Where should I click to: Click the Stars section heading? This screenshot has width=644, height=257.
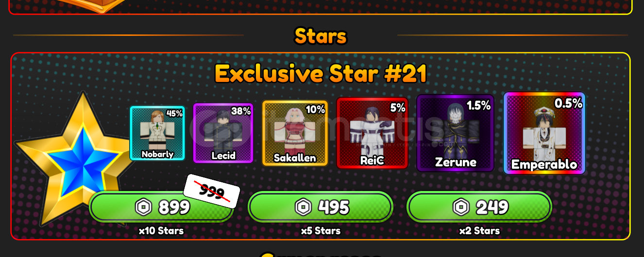(x=321, y=36)
